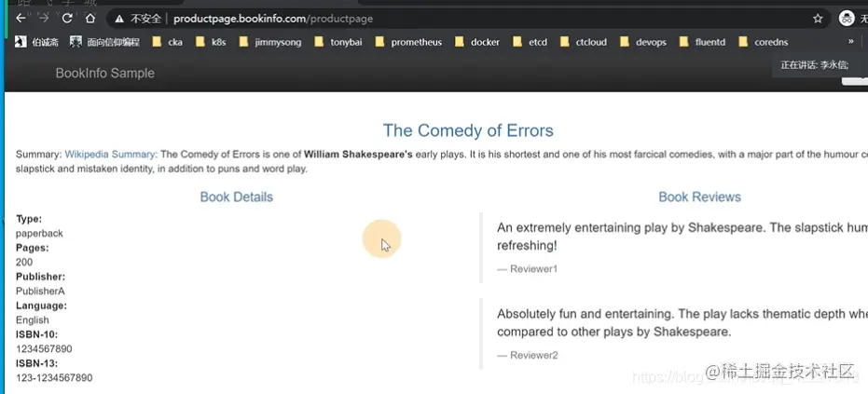This screenshot has width=868, height=394.
Task: Open the devops bookmark folder
Action: pyautogui.click(x=643, y=42)
